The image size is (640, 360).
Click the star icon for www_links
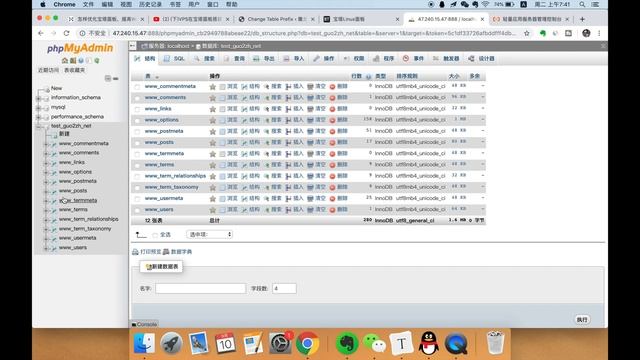[x=213, y=109]
